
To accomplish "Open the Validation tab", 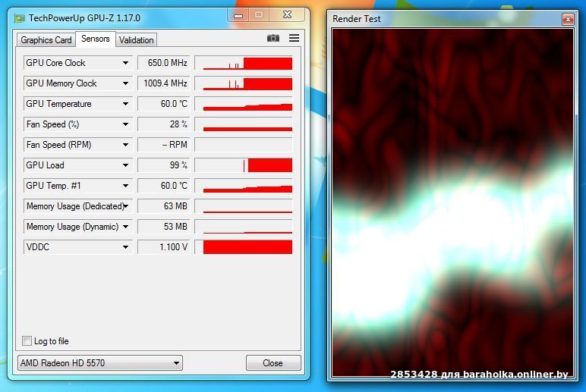I will pos(137,40).
